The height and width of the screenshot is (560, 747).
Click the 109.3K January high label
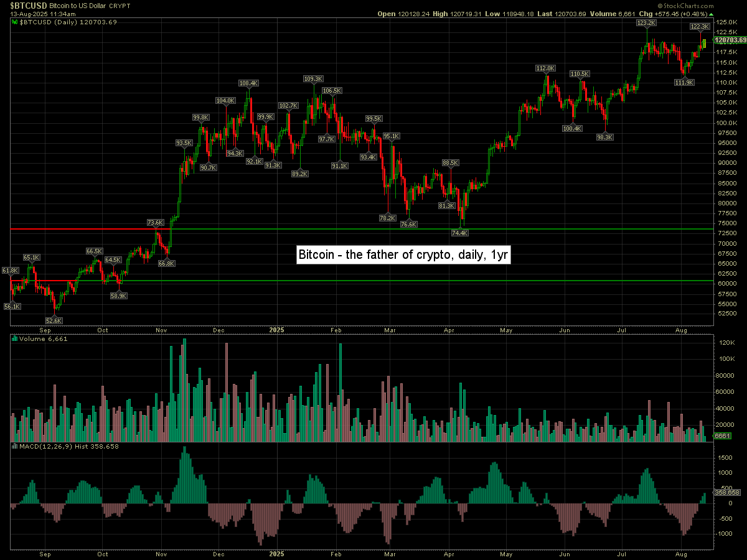313,79
